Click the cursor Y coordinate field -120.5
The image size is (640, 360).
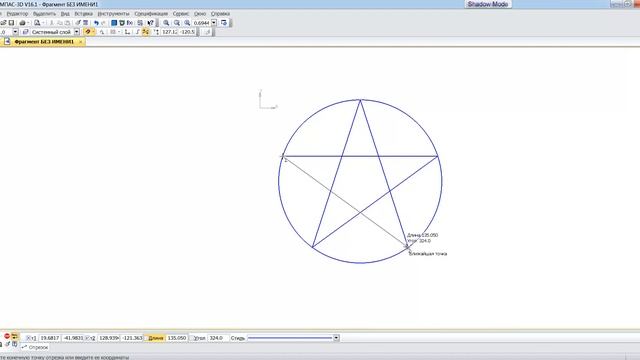(187, 32)
